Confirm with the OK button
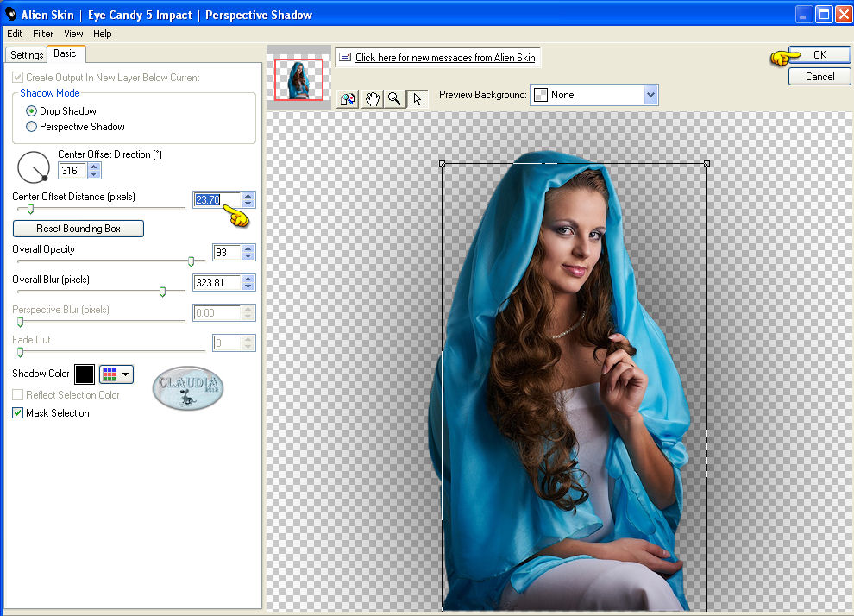The width and height of the screenshot is (854, 616). tap(819, 55)
